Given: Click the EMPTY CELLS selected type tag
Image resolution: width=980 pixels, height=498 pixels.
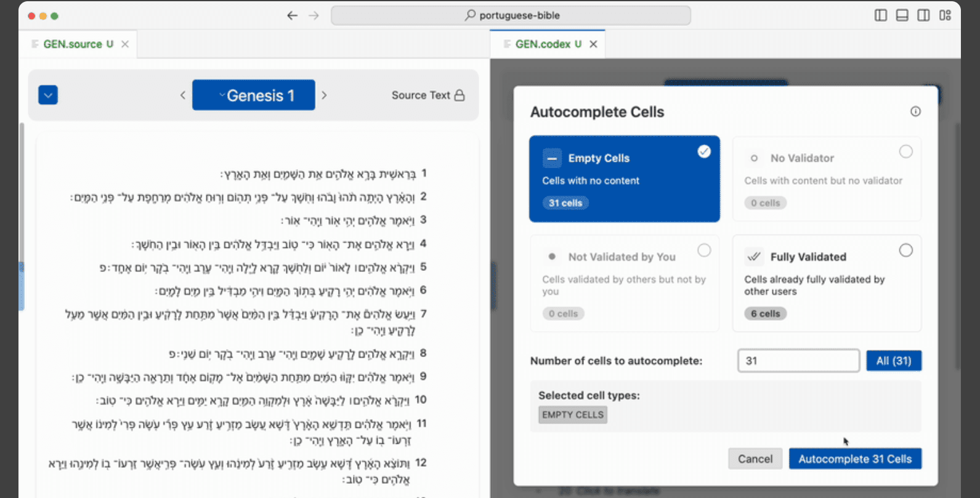Looking at the screenshot, I should coord(573,415).
